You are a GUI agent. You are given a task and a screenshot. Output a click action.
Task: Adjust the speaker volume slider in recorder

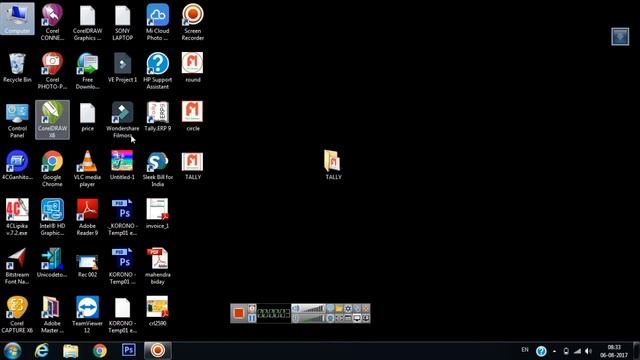(x=313, y=309)
